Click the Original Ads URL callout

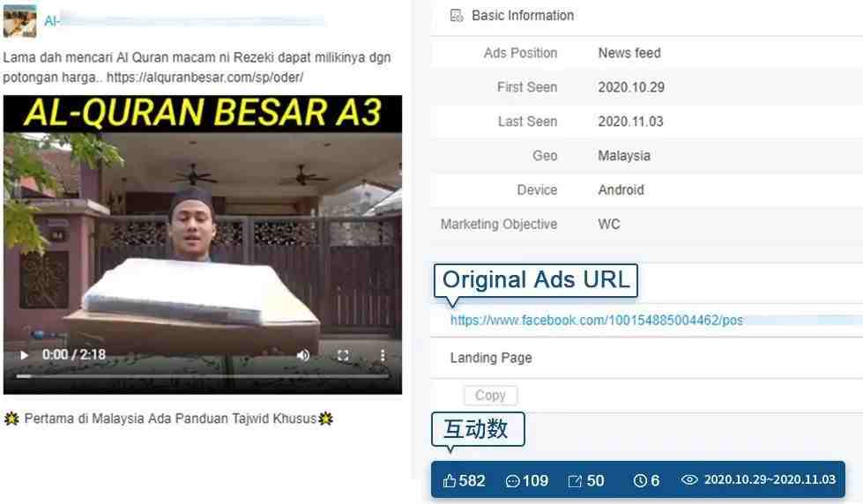coord(536,280)
